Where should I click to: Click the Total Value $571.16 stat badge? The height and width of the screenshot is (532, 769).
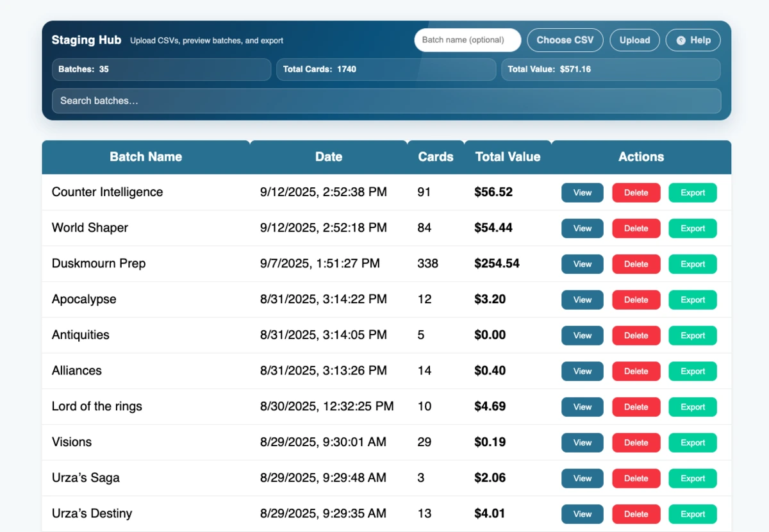pyautogui.click(x=610, y=69)
